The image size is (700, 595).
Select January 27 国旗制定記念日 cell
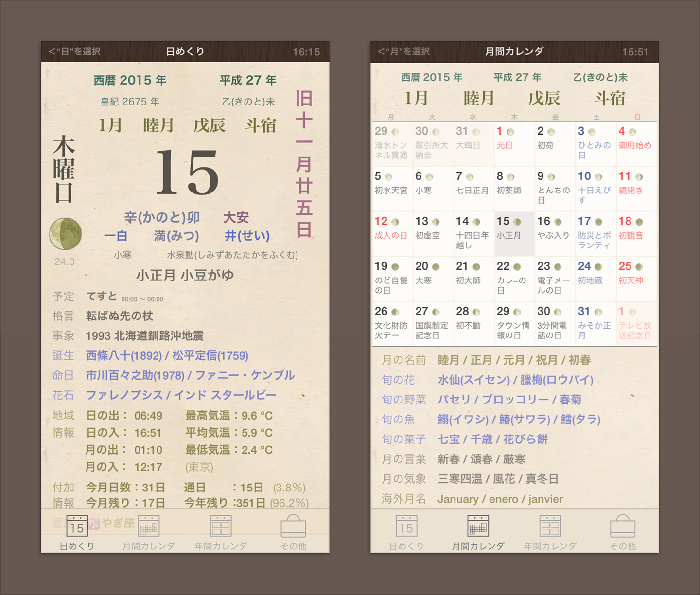tap(433, 324)
